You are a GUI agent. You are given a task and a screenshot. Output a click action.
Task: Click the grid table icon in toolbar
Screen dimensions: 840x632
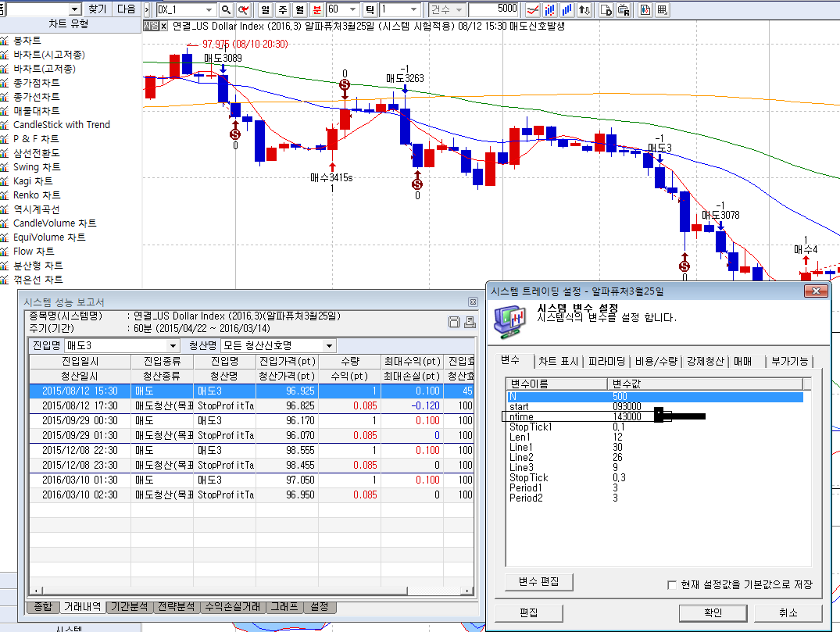tap(662, 9)
